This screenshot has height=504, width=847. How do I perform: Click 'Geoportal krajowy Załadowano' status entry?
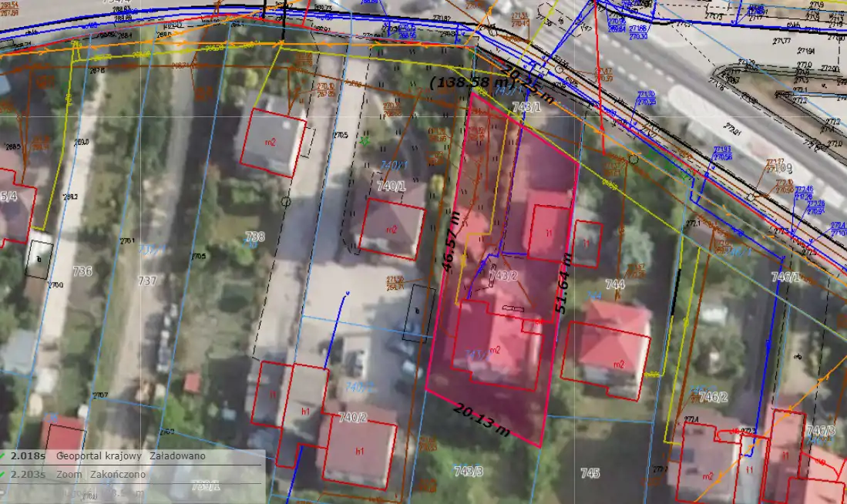point(130,455)
